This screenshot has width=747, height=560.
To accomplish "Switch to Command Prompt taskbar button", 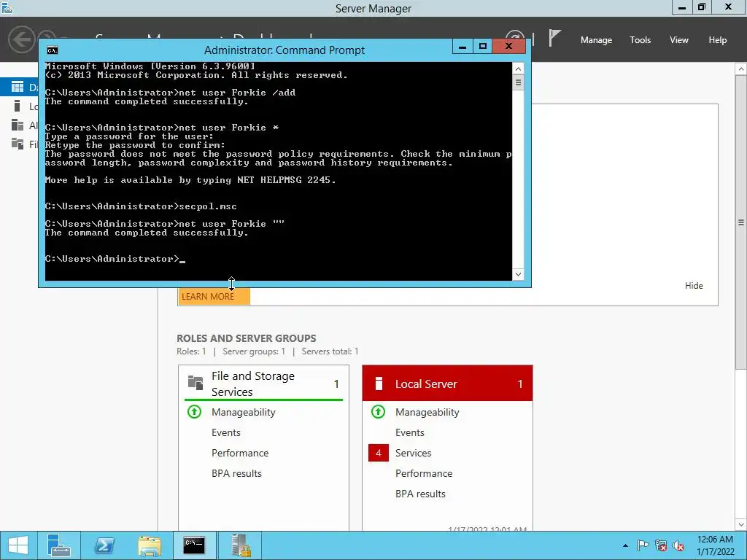I will [194, 545].
